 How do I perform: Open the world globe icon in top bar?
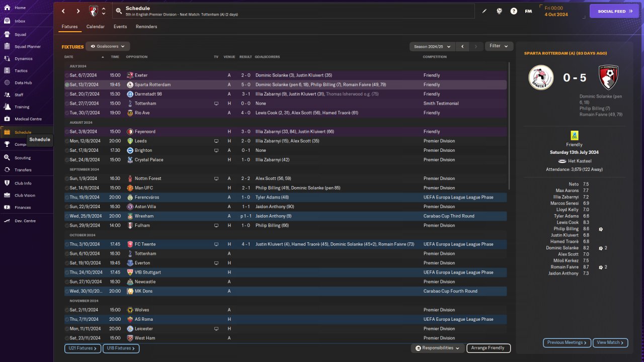[x=499, y=11]
